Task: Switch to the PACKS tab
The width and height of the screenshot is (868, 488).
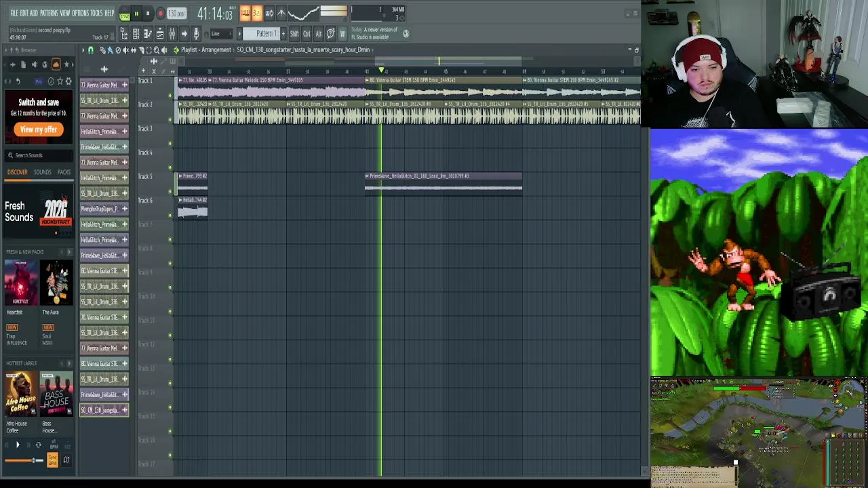Action: [64, 172]
